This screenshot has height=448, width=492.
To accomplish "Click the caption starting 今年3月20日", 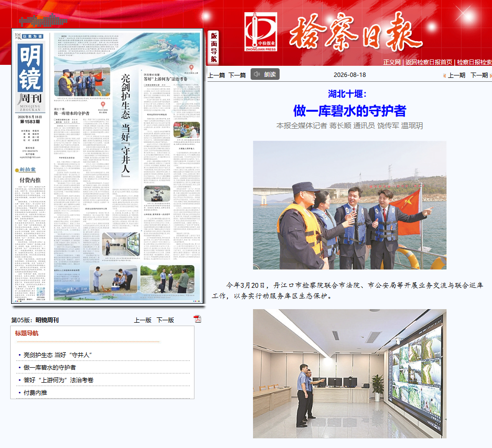I will click(348, 290).
